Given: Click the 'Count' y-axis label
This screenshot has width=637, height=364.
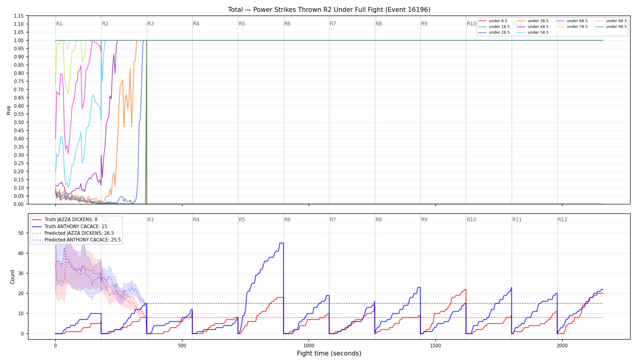Looking at the screenshot, I should pyautogui.click(x=12, y=277).
